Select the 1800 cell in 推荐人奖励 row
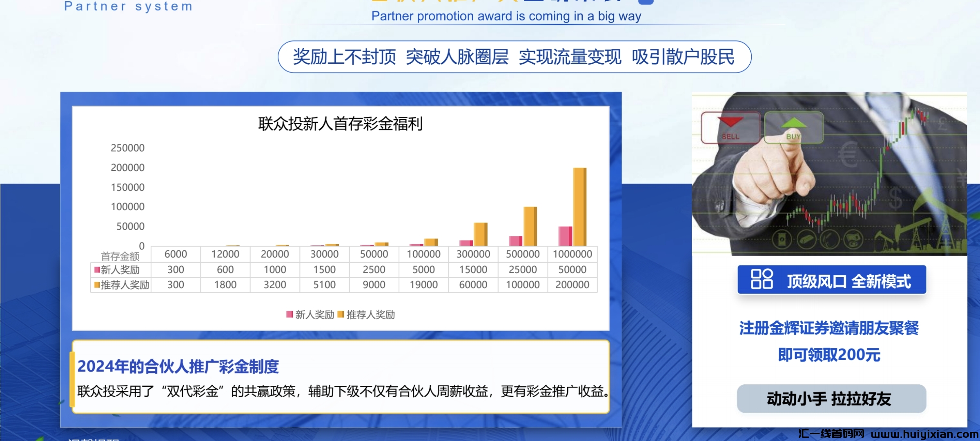 tap(225, 285)
